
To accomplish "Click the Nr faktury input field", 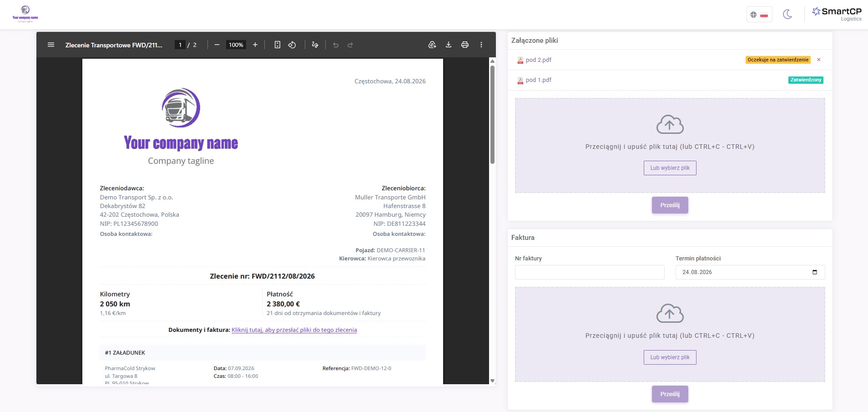I will 590,272.
